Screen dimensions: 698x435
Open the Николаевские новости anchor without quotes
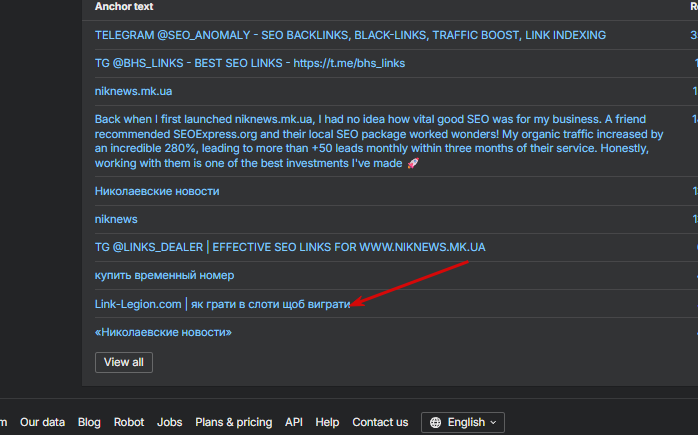tap(157, 191)
